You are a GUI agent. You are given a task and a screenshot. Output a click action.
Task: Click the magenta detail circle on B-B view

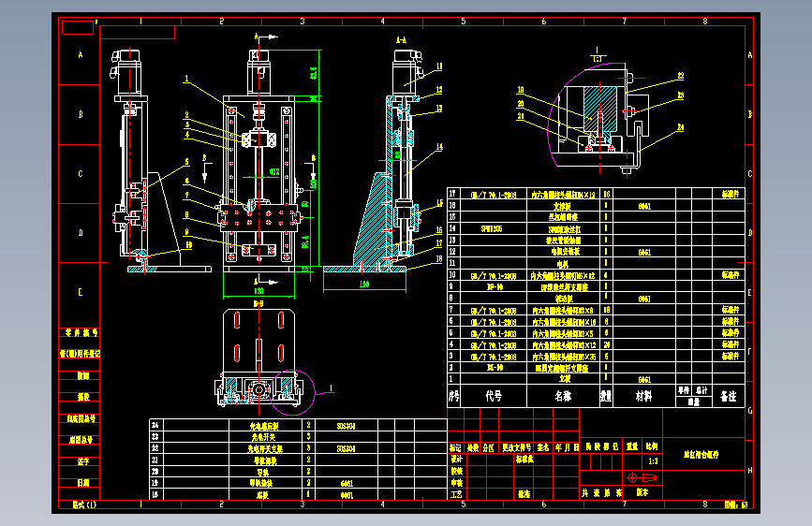pos(292,392)
